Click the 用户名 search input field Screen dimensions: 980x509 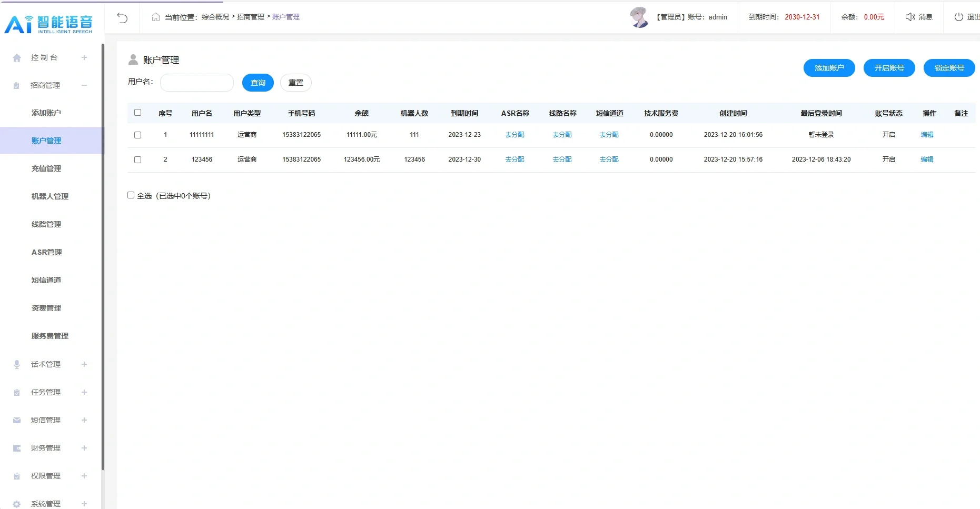coord(196,83)
